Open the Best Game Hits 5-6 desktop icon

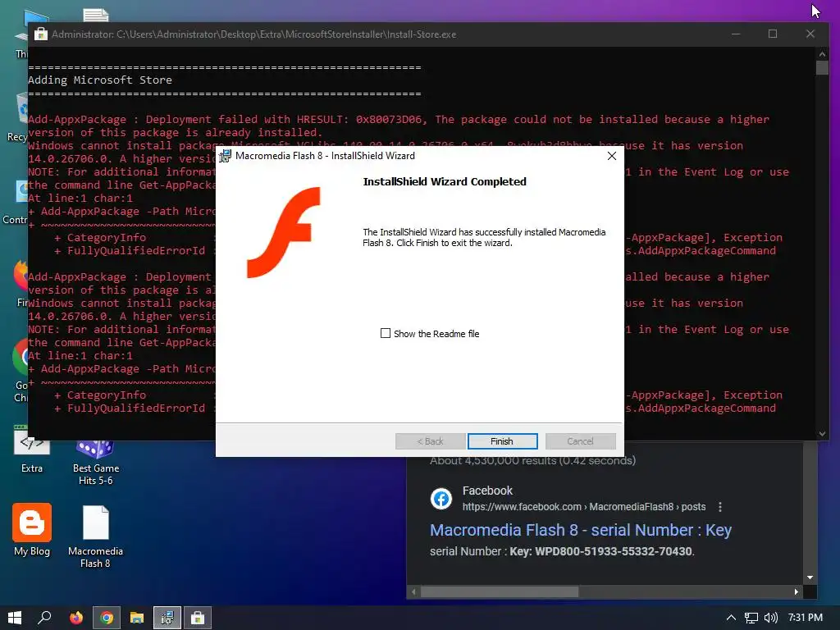pos(95,463)
